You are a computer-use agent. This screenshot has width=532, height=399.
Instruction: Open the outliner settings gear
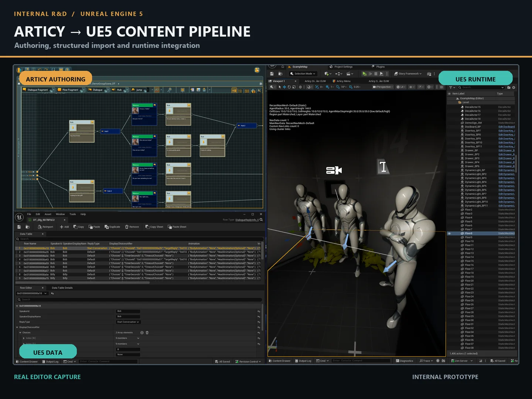[514, 88]
